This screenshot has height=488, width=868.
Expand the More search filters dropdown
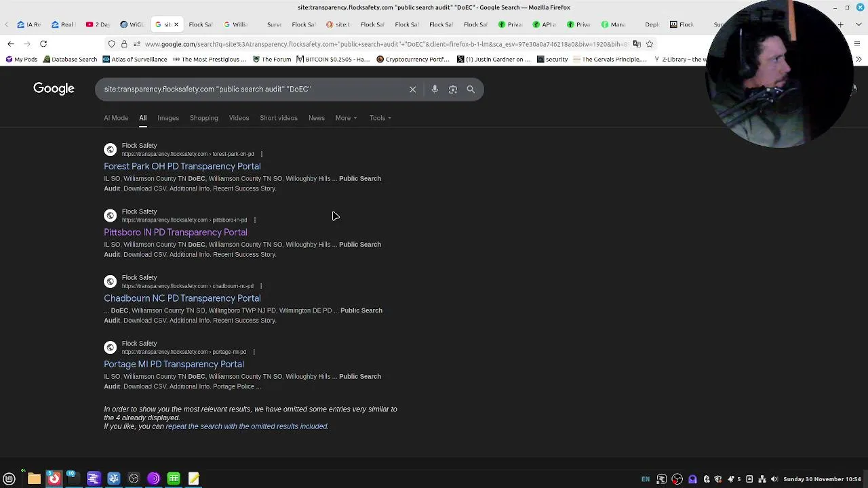click(346, 118)
